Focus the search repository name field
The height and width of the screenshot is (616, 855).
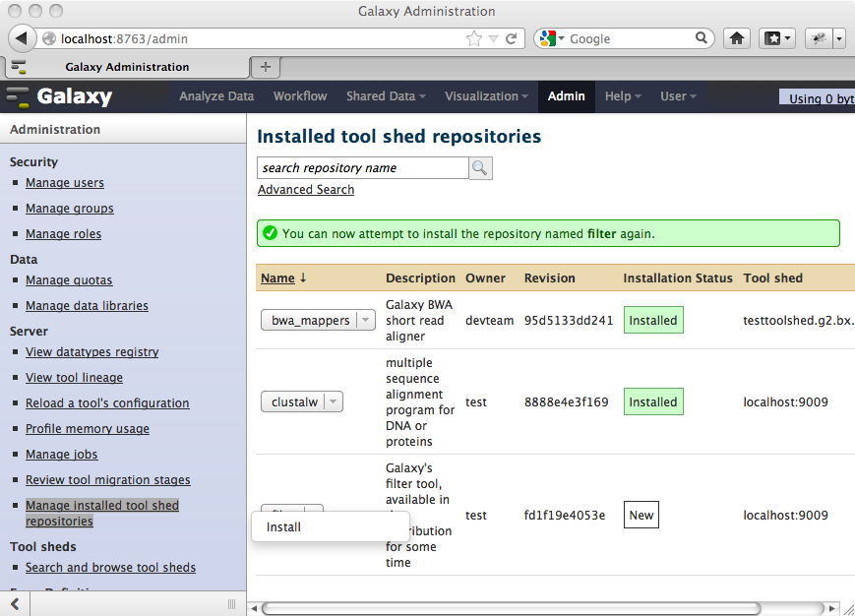363,168
